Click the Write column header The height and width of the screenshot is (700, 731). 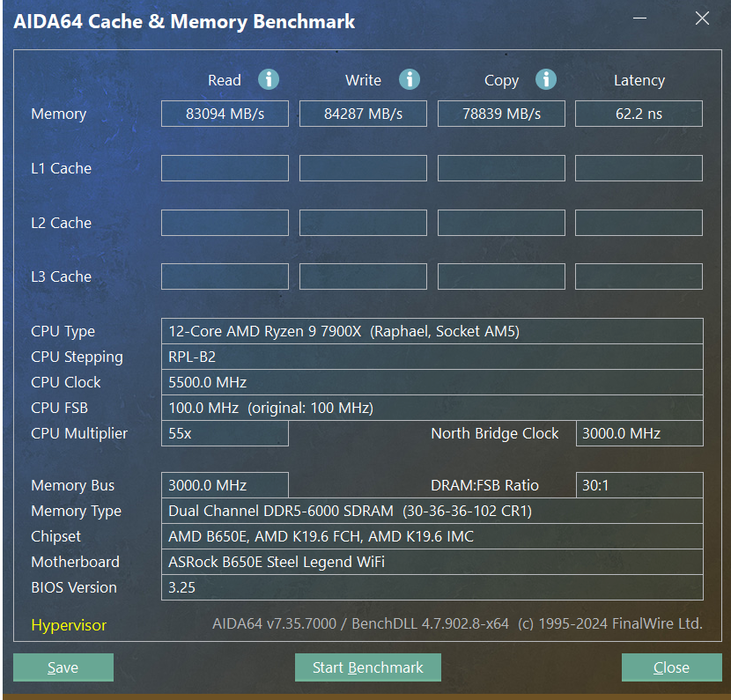tap(363, 80)
